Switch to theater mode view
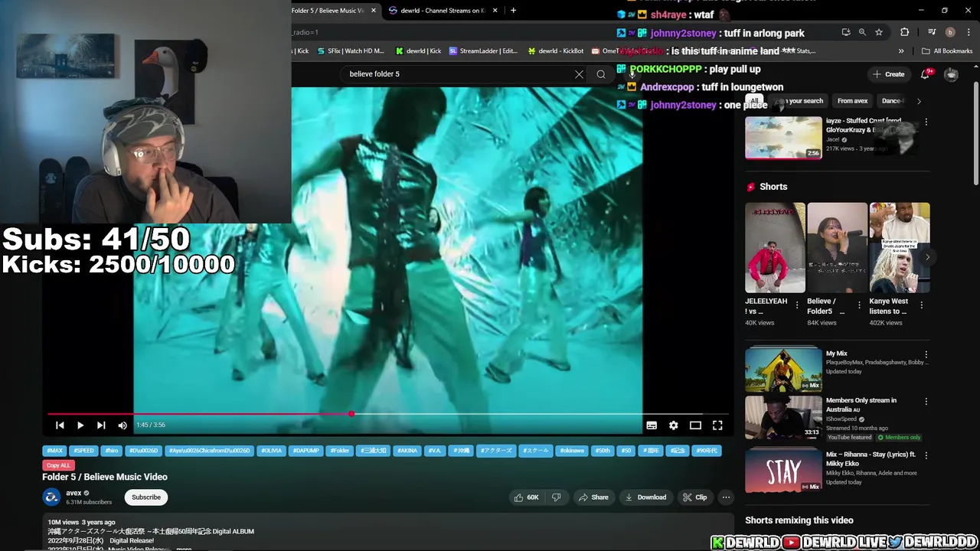This screenshot has height=551, width=980. [695, 425]
